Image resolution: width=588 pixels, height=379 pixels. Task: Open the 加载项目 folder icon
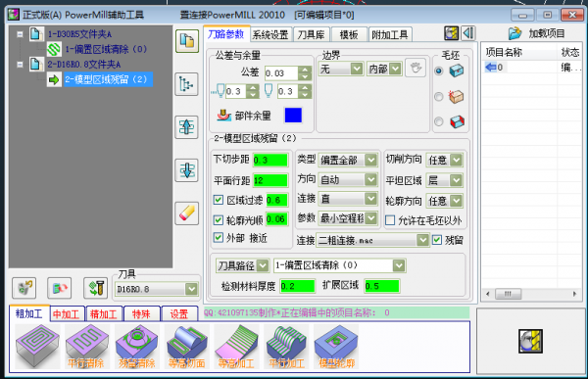pos(514,33)
